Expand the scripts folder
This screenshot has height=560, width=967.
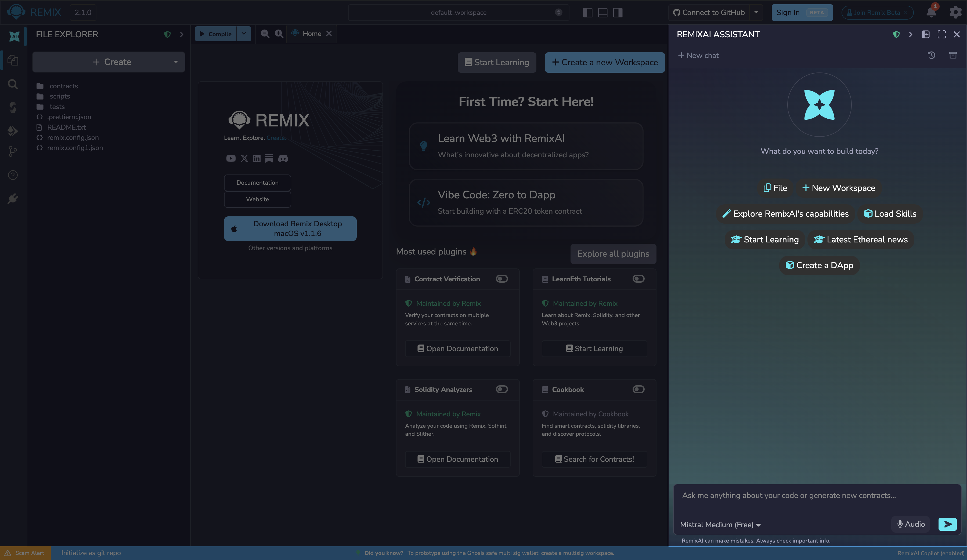tap(59, 96)
